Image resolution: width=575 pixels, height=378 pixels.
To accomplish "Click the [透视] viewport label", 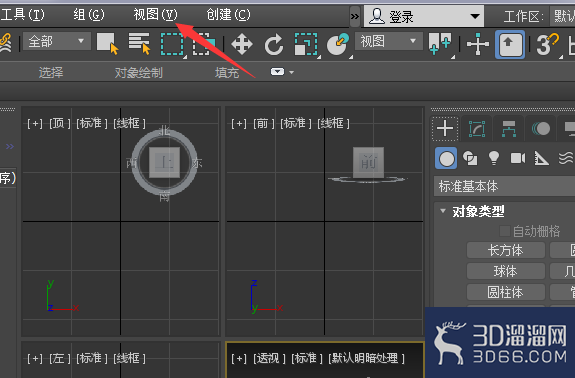I will [269, 358].
